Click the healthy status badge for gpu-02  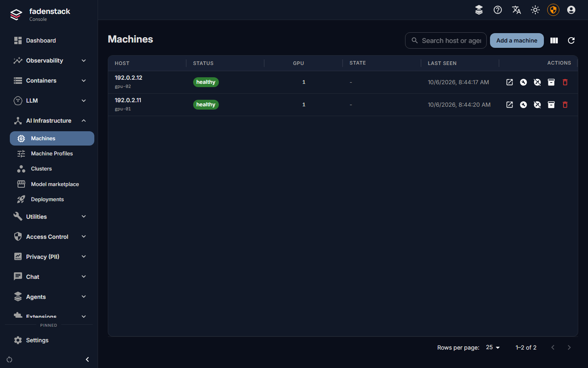(x=206, y=82)
